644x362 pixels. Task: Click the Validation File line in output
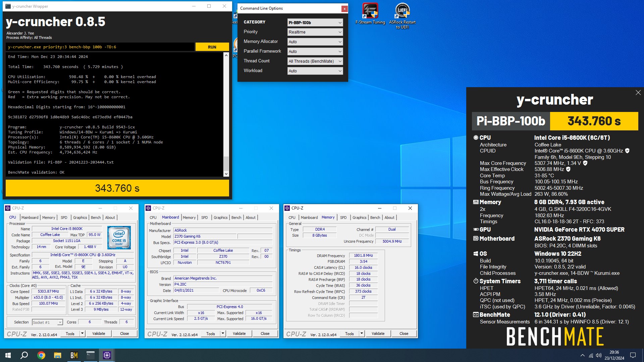click(61, 162)
